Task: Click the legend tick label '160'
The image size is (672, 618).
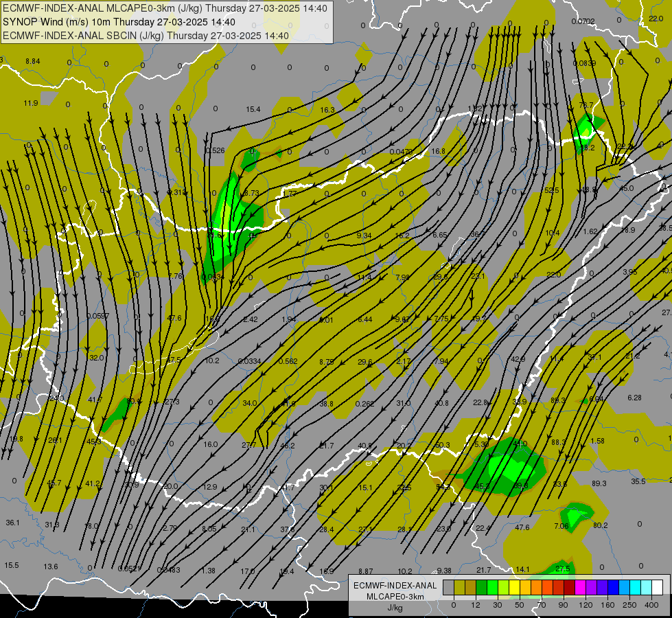Action: coord(607,605)
